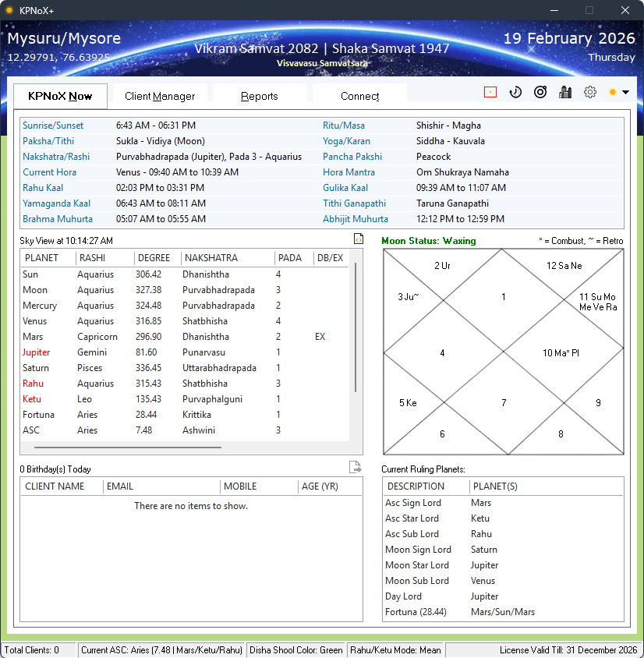The width and height of the screenshot is (644, 658).
Task: Click the Nakshatra/Rashi label
Action: point(56,157)
